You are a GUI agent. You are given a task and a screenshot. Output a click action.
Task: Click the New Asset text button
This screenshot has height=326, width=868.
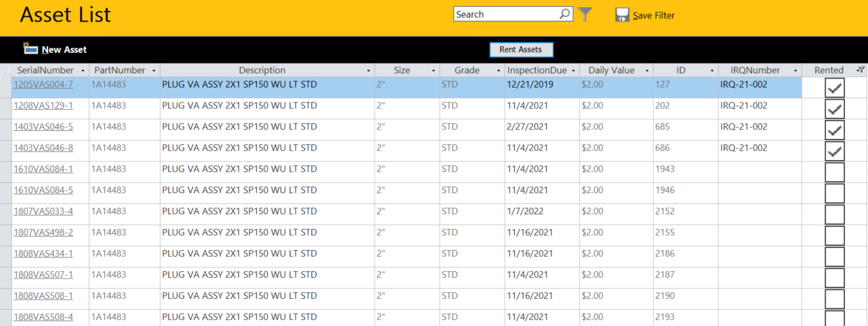click(x=64, y=49)
